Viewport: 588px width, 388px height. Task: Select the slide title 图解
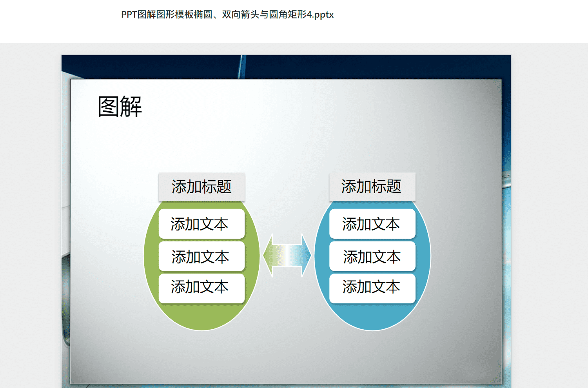pyautogui.click(x=120, y=107)
